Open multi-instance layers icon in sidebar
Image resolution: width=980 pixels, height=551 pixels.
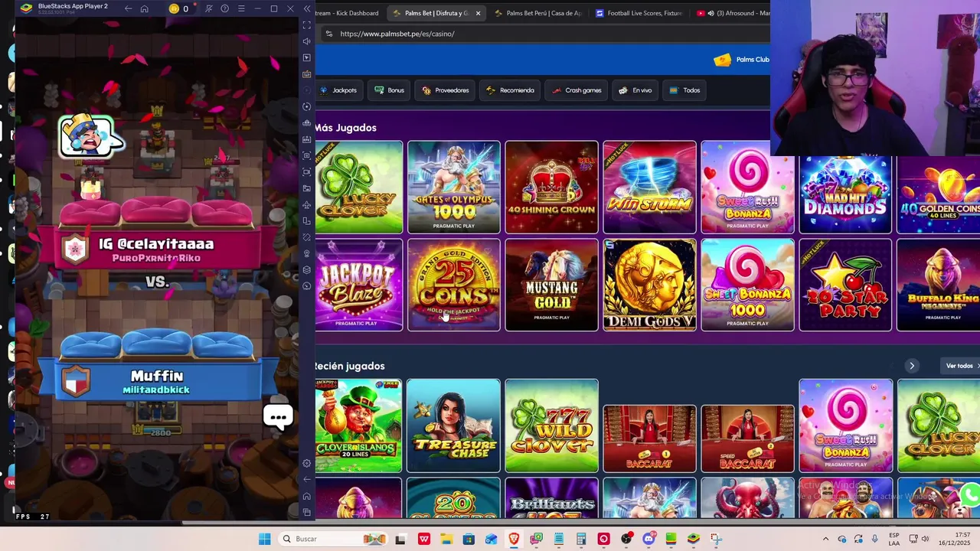307,269
